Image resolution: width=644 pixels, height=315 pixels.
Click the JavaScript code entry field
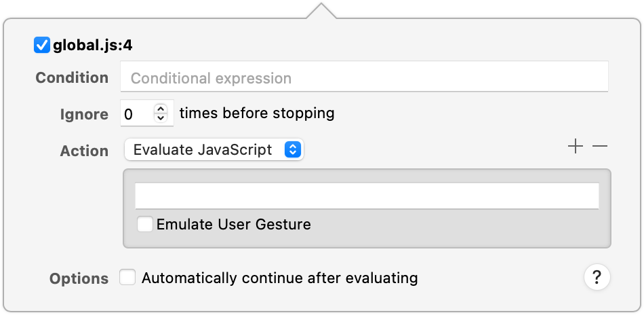tap(367, 196)
